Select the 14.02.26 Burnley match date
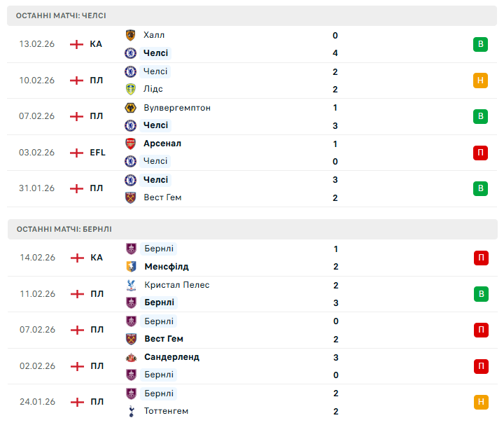Image resolution: width=504 pixels, height=425 pixels. pyautogui.click(x=37, y=258)
